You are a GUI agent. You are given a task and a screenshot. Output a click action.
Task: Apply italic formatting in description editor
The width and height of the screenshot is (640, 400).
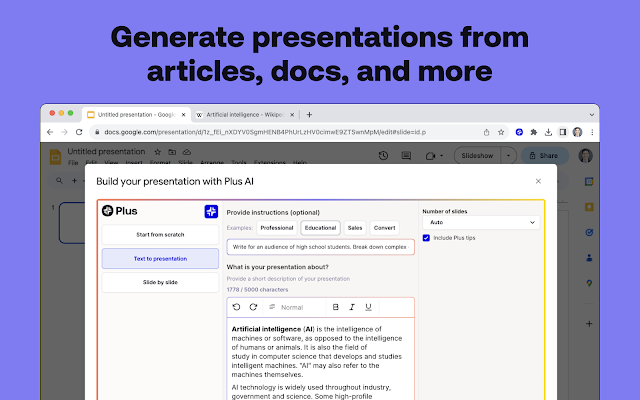352,307
